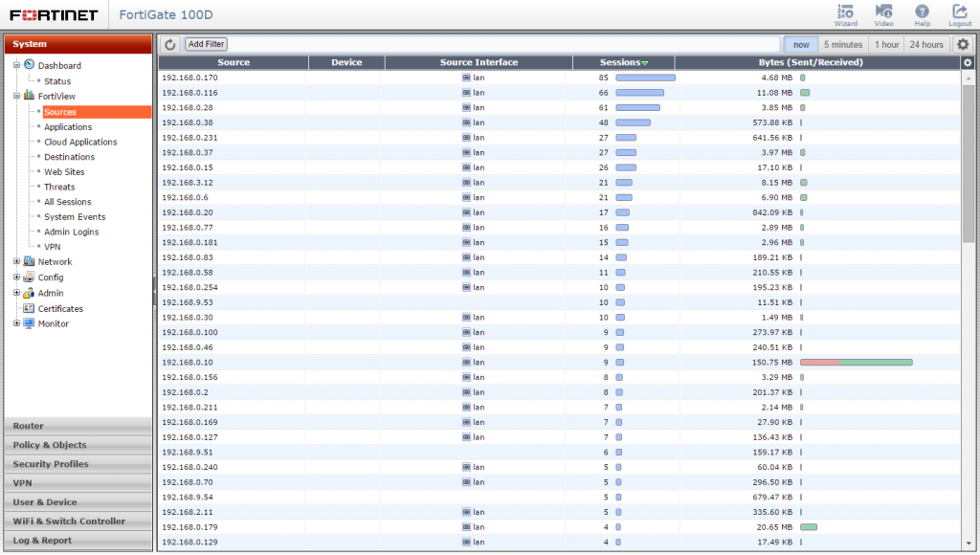Click the Video icon in header
The height and width of the screenshot is (555, 980).
(884, 12)
